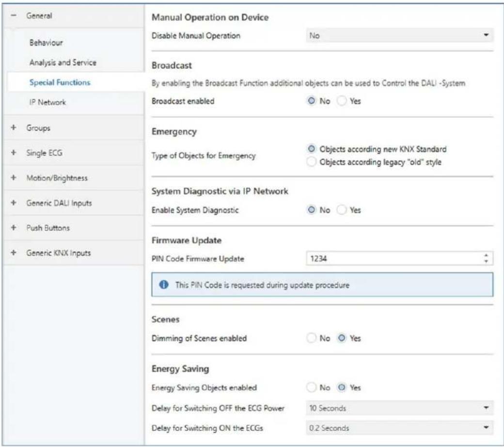Screen dimensions: 504x447
Task: Set Broadcast enabled to Yes
Action: click(x=342, y=101)
